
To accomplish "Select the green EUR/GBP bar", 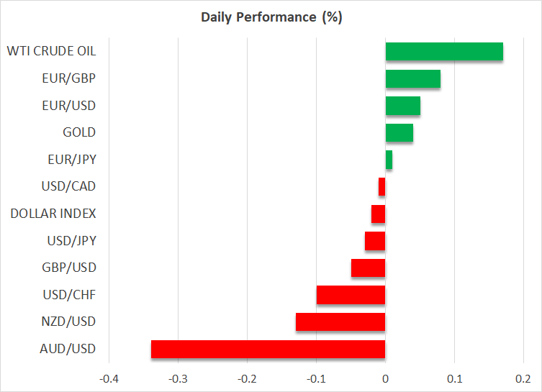I will coord(412,79).
